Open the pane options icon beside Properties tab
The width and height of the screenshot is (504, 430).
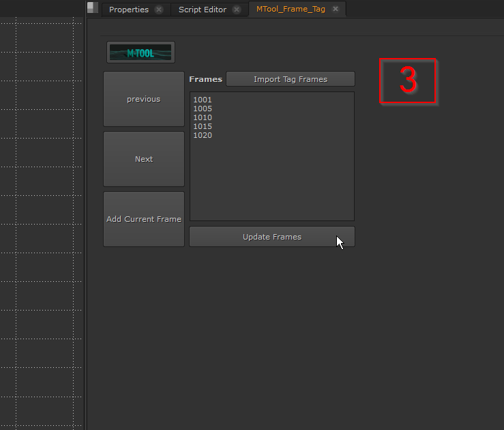coord(93,8)
